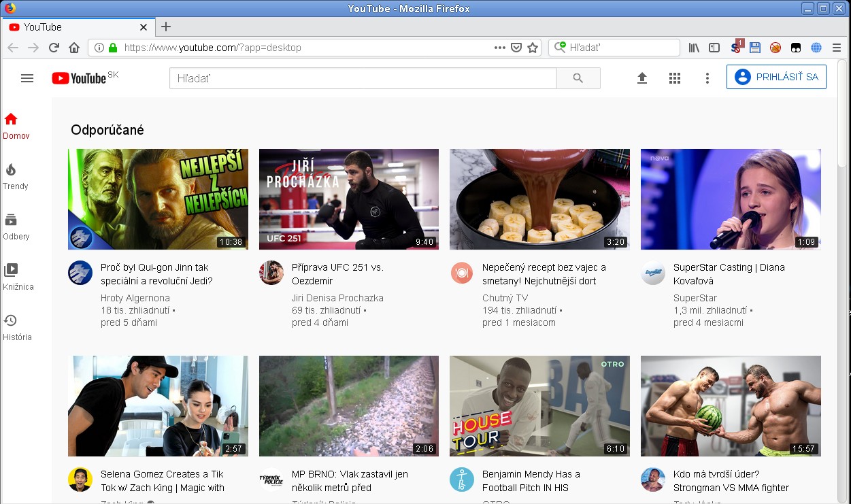Open the YouTube hamburger guide menu

coord(27,78)
